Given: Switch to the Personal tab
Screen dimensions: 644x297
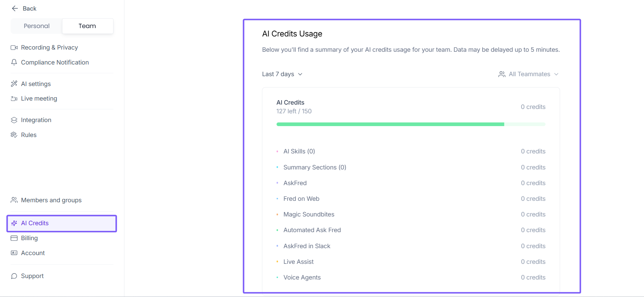Looking at the screenshot, I should click(36, 26).
